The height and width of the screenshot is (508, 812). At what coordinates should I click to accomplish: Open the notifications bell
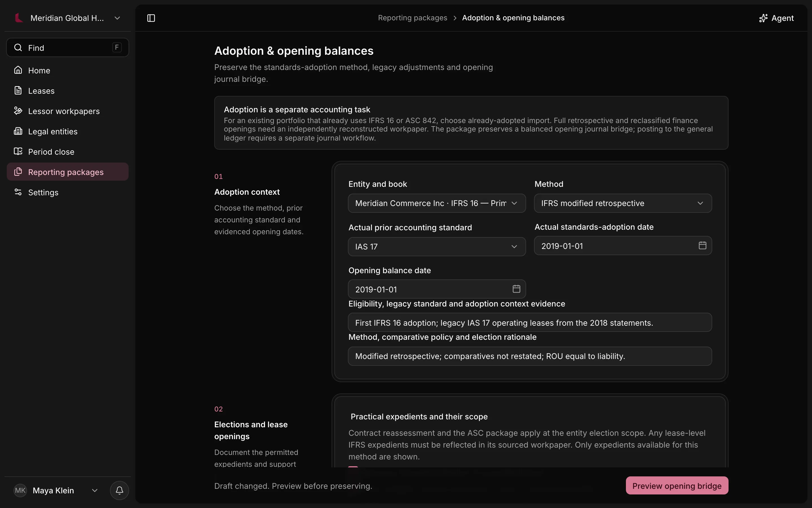(120, 491)
